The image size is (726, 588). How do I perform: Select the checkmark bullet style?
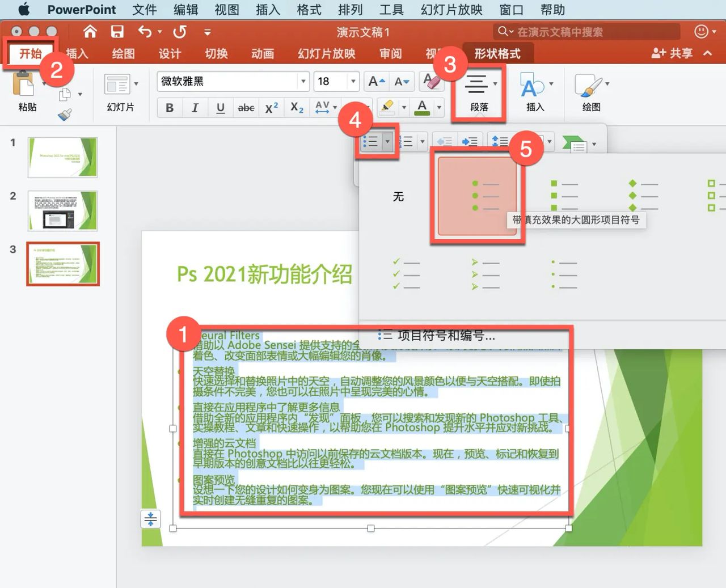[x=406, y=274]
